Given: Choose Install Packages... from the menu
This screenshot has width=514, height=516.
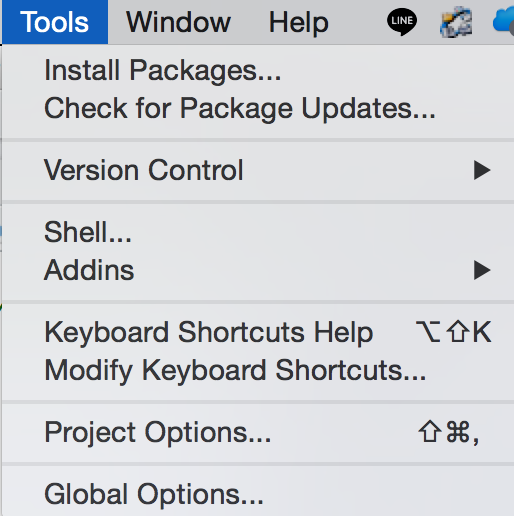Looking at the screenshot, I should click(x=258, y=70).
